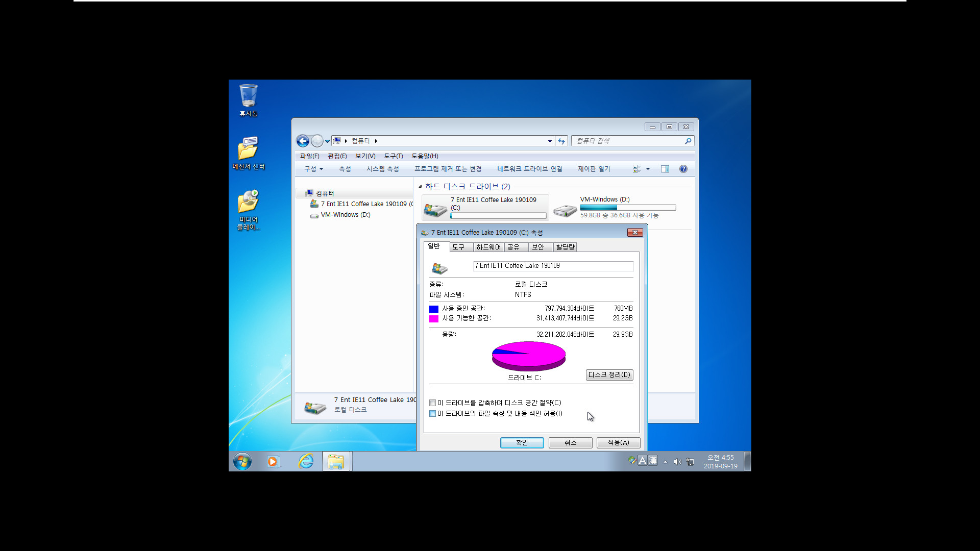Click the change view icon in toolbar
This screenshot has height=551, width=980.
(x=637, y=169)
